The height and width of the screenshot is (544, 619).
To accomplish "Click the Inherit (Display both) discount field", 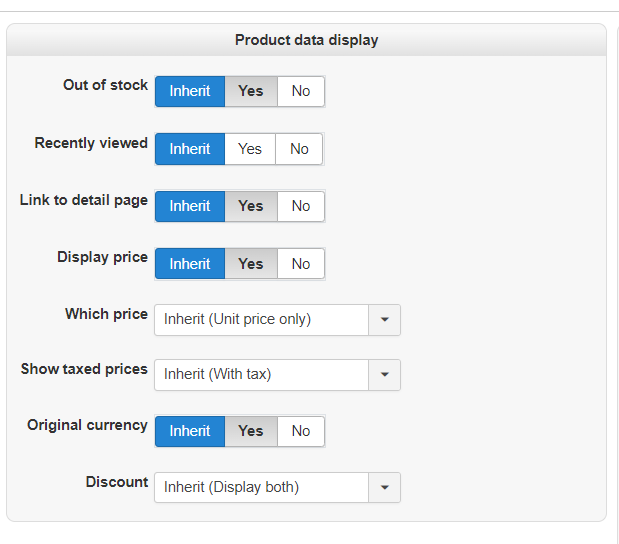I will coord(261,488).
